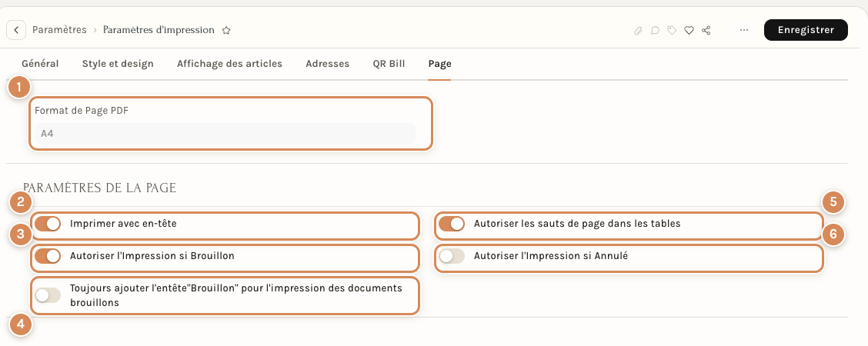Click the tag icon in the header

(672, 31)
